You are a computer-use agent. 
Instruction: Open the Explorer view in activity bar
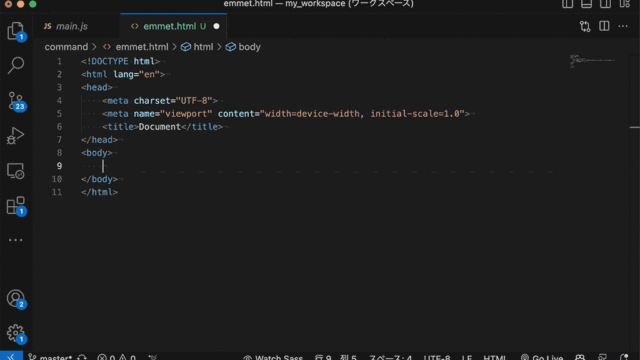click(x=16, y=31)
